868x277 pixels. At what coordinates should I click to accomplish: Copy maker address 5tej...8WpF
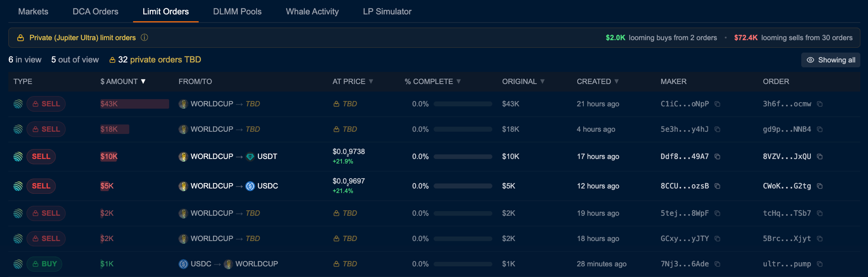tap(717, 213)
